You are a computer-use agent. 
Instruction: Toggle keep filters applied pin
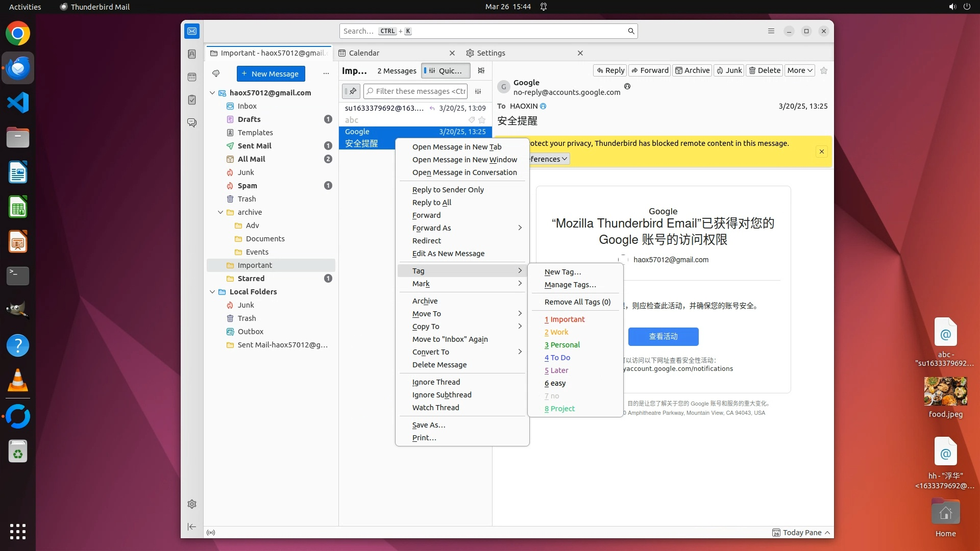[x=351, y=91]
